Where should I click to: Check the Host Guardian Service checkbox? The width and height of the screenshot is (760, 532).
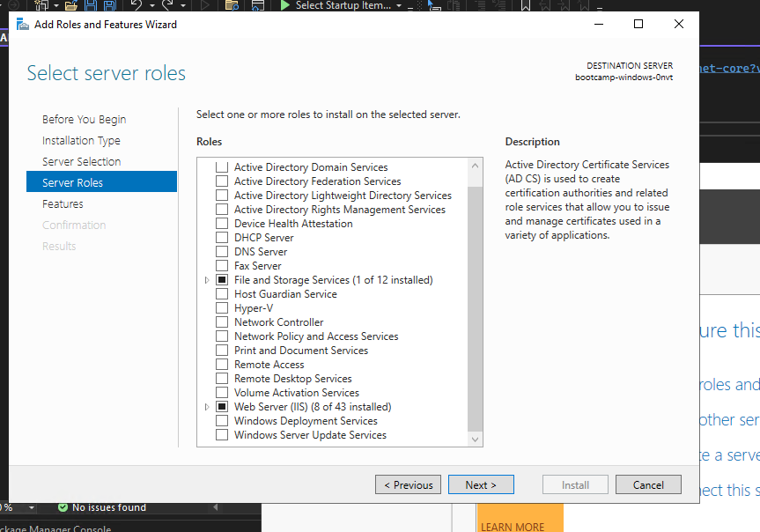(x=222, y=294)
